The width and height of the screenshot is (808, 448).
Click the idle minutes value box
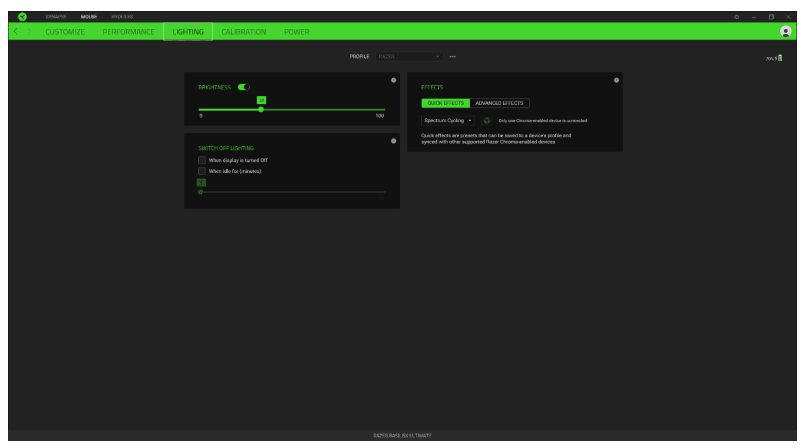click(x=201, y=182)
